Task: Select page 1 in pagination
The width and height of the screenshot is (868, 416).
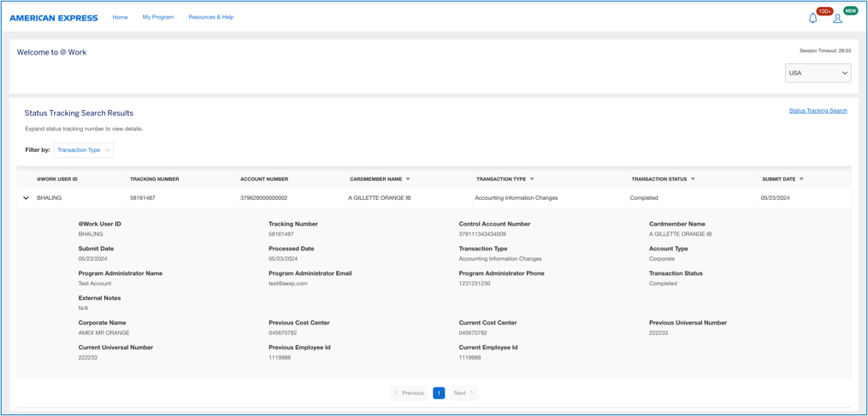Action: (439, 393)
